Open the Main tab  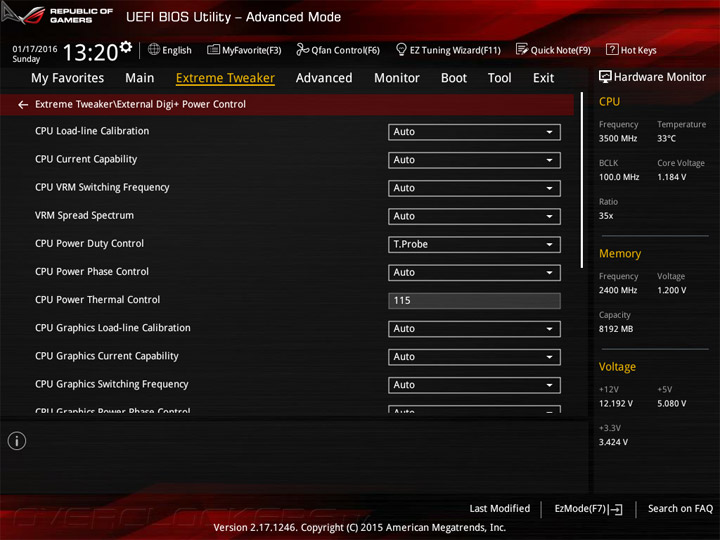point(140,78)
